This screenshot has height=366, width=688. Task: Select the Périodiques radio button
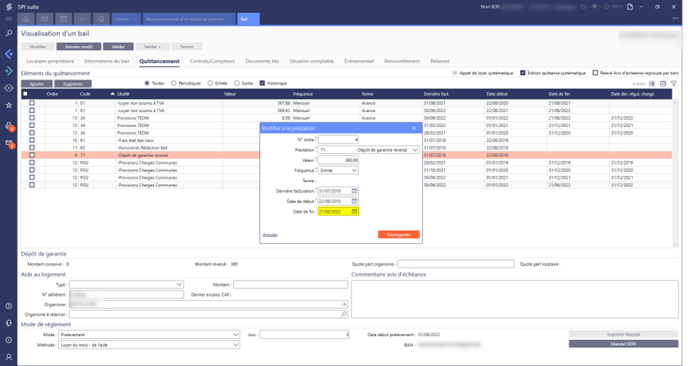[174, 83]
